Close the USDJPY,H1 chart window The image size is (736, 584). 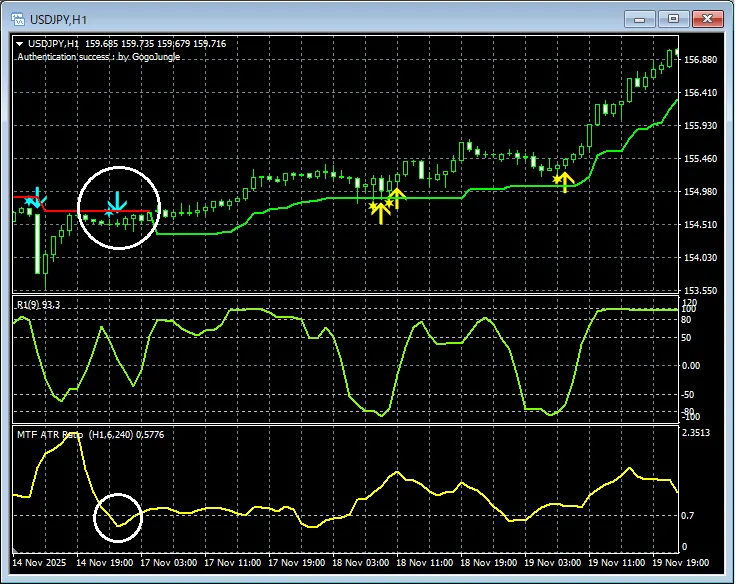pyautogui.click(x=708, y=19)
